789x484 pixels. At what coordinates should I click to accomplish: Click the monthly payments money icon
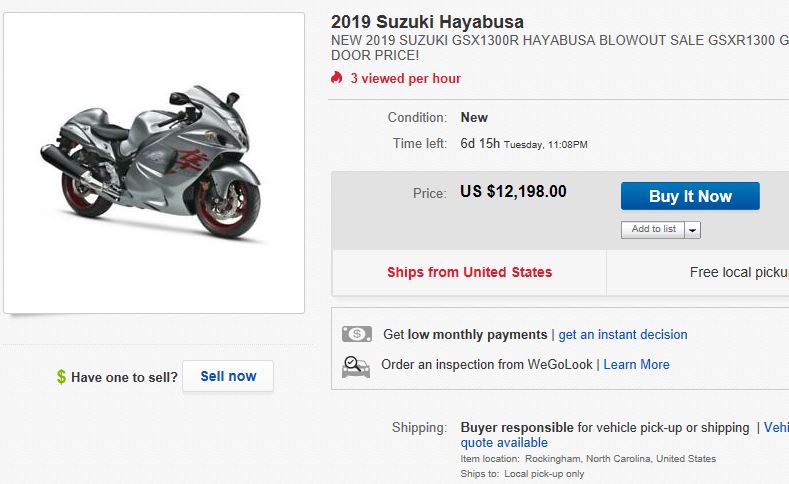click(x=356, y=334)
